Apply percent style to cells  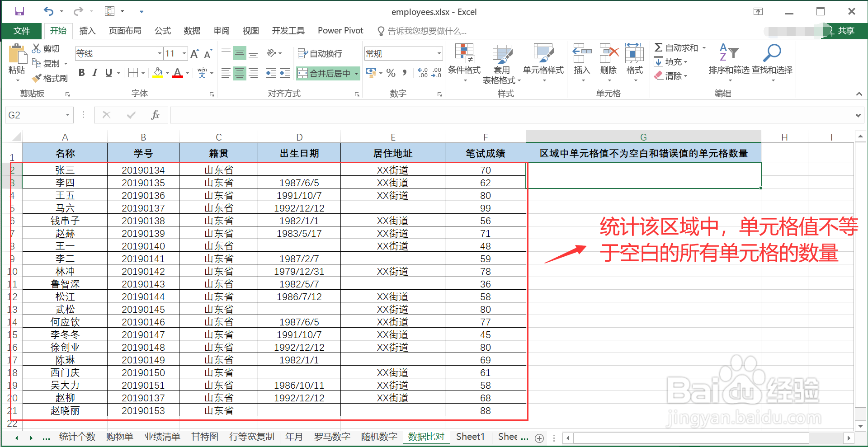(391, 72)
